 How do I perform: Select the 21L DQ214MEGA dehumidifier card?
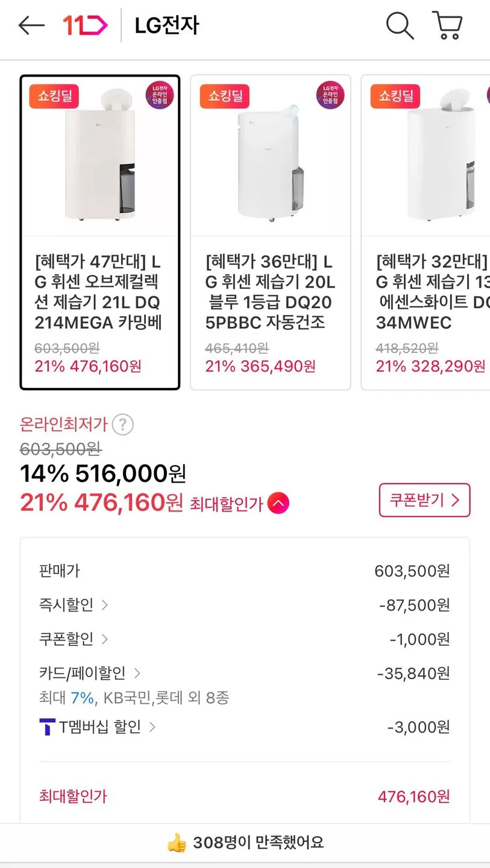tap(100, 232)
